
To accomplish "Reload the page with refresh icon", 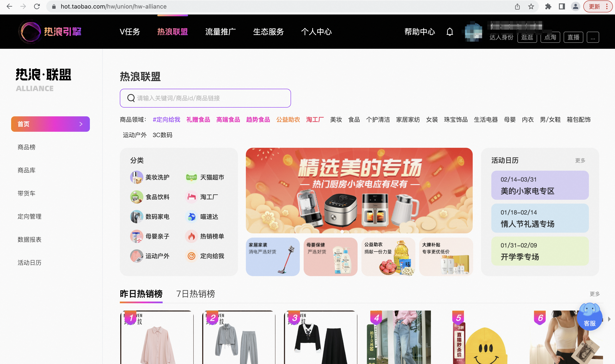I will [37, 6].
